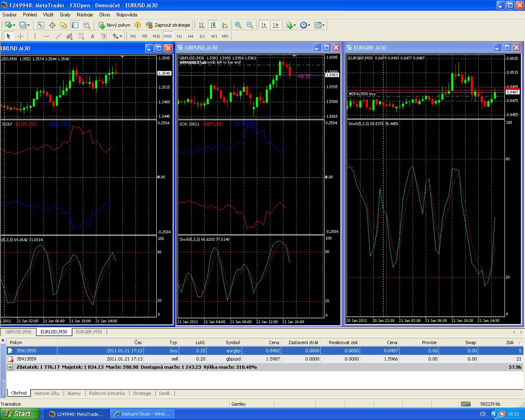Switch chart to candlestick mode
This screenshot has width=525, height=420.
[x=213, y=25]
